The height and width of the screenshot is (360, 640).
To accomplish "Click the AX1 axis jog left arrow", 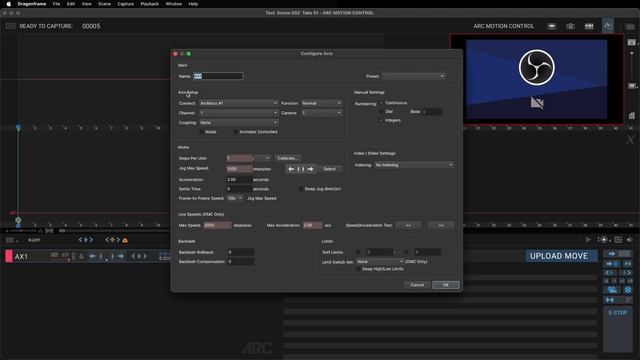I will click(93, 256).
